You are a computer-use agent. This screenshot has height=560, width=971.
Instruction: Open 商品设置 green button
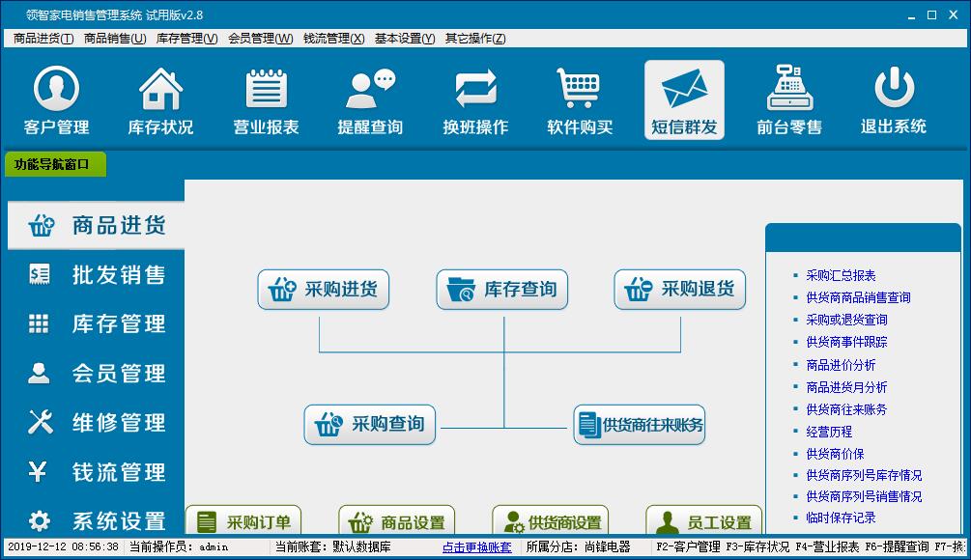[x=396, y=521]
